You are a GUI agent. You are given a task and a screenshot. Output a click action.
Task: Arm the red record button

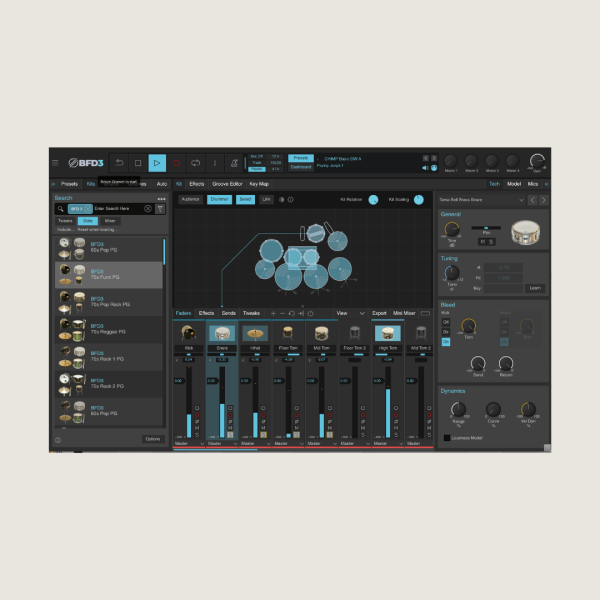tap(176, 163)
